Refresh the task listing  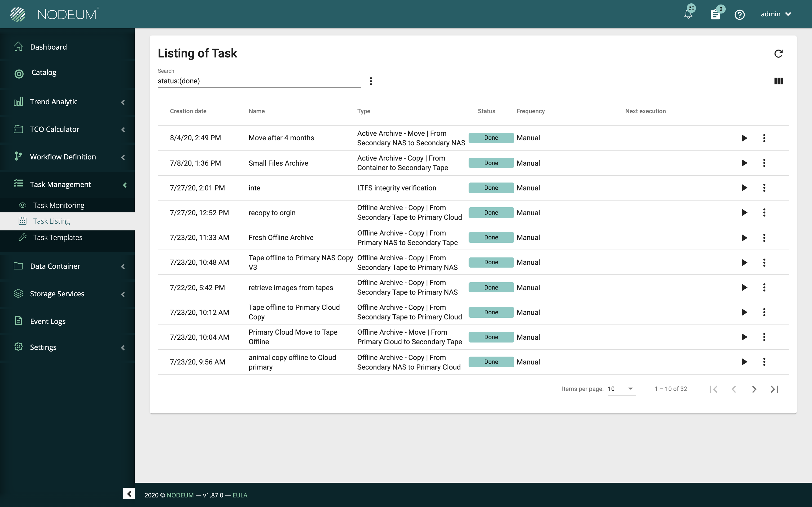pyautogui.click(x=778, y=54)
